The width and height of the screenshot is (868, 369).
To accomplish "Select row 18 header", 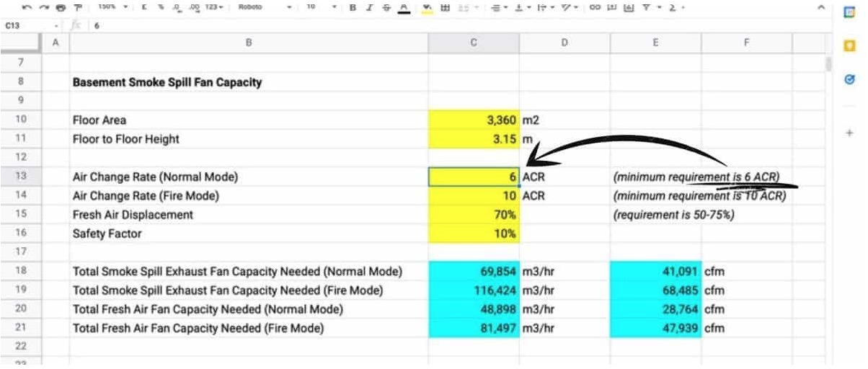I will coord(20,271).
